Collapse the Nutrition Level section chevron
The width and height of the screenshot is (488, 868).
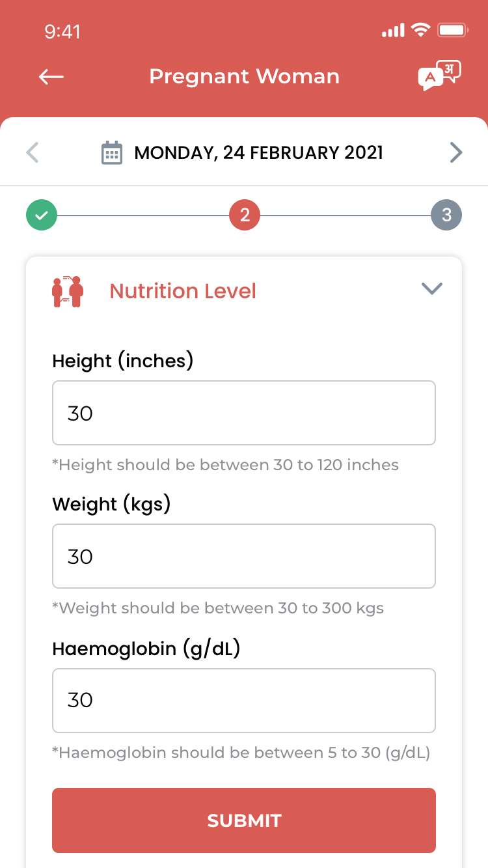[x=432, y=288]
